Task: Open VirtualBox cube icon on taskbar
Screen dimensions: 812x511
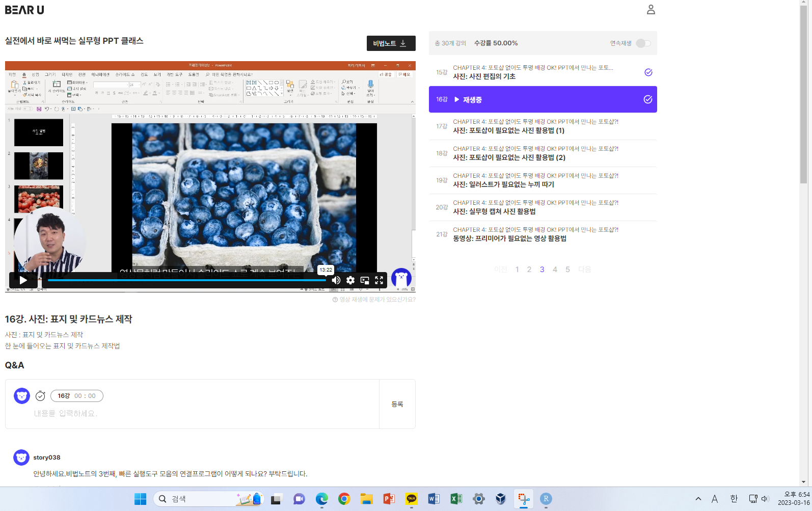Action: 501,499
